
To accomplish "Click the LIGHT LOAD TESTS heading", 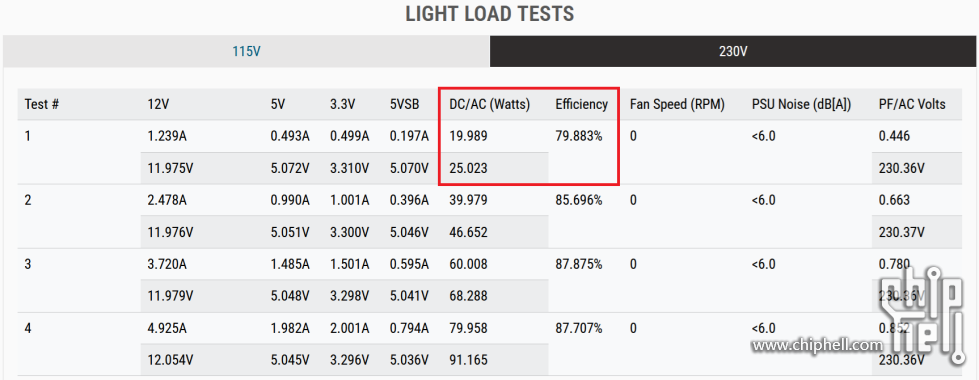I will tap(490, 13).
